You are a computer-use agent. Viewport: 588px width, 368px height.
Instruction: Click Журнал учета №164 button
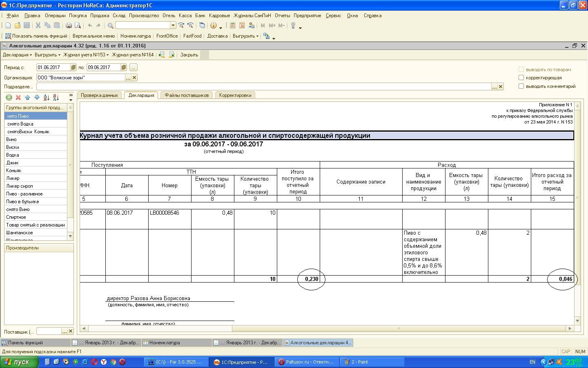tap(133, 54)
